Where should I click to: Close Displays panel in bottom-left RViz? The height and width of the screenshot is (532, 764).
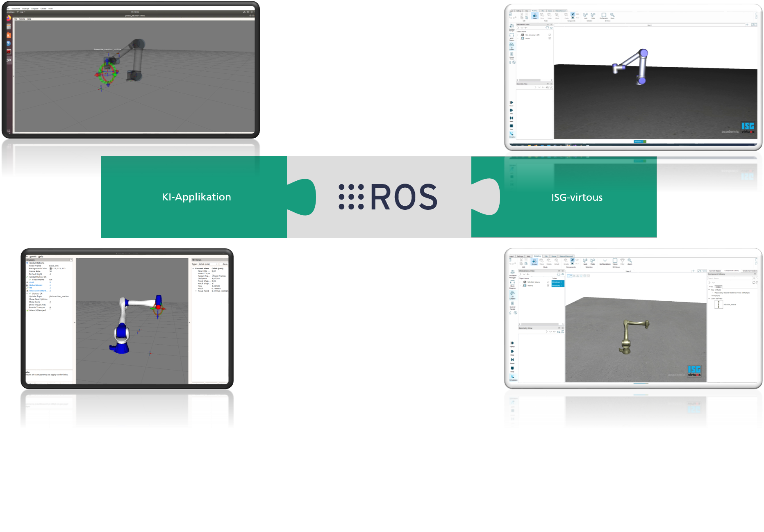[71, 259]
